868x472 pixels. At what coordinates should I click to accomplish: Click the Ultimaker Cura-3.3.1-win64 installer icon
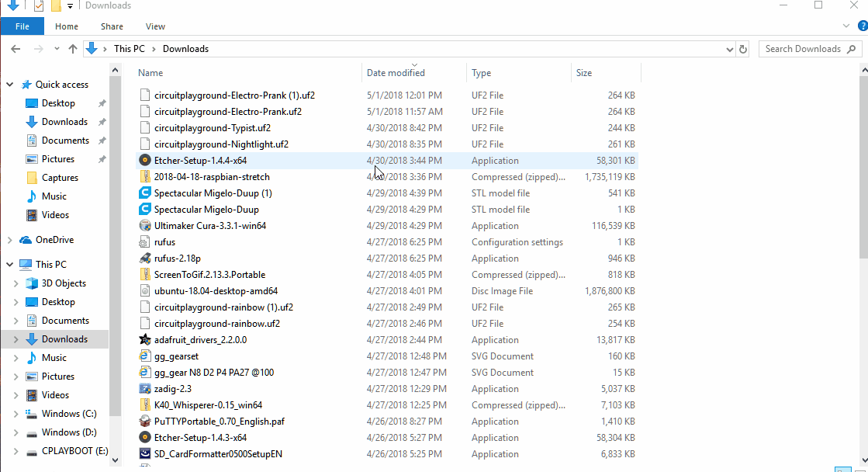[x=144, y=226]
